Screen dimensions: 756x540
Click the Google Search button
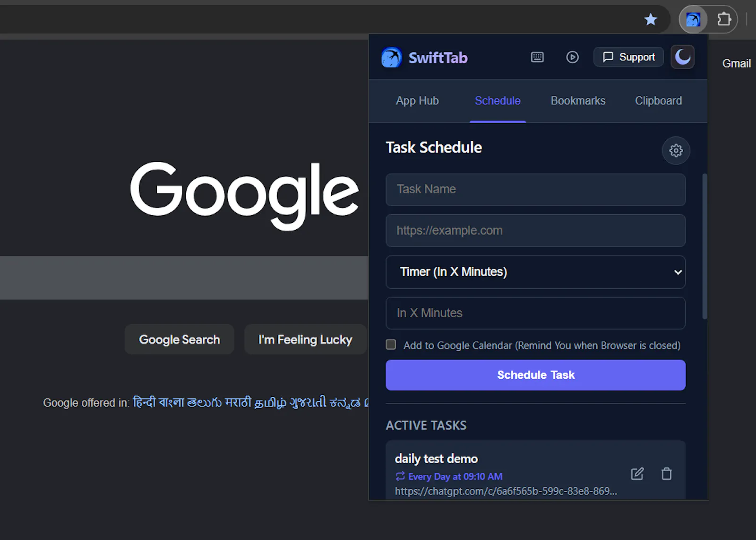coord(179,340)
